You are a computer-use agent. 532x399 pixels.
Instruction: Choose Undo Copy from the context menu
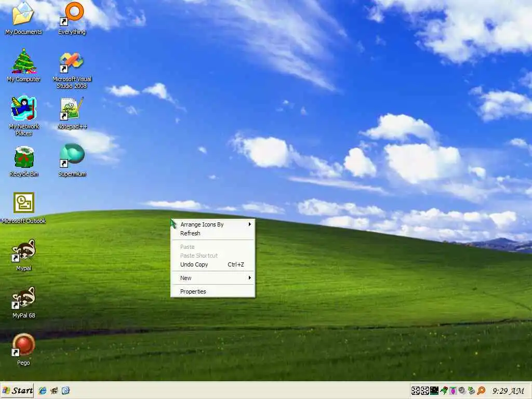(x=212, y=264)
